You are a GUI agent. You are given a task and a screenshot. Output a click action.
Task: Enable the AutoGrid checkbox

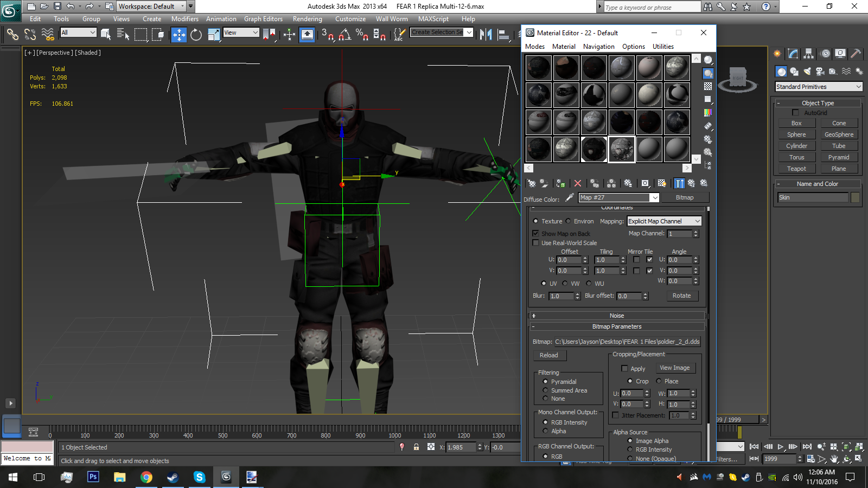(796, 113)
